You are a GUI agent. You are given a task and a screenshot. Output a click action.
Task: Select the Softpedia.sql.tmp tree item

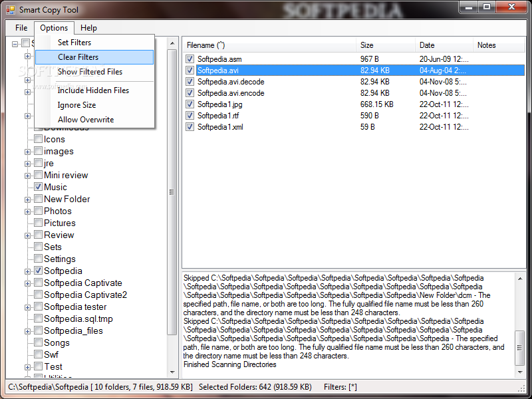click(x=78, y=319)
